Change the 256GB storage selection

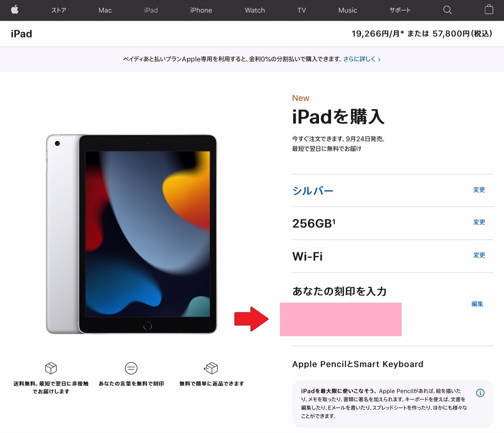(x=479, y=222)
